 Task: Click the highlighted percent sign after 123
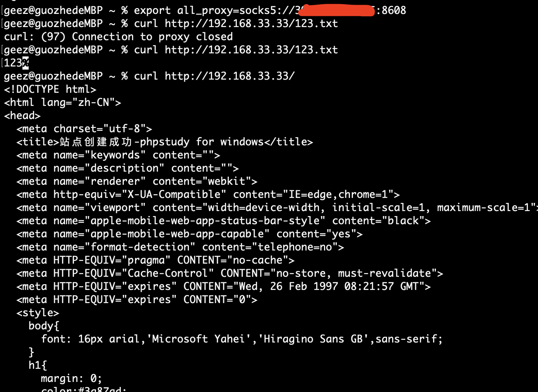tap(26, 63)
